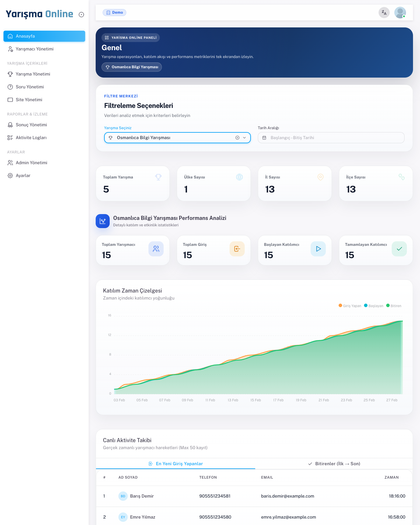Clear the selected competition with the x icon
Screen dimensions: 420x525
tap(237, 138)
